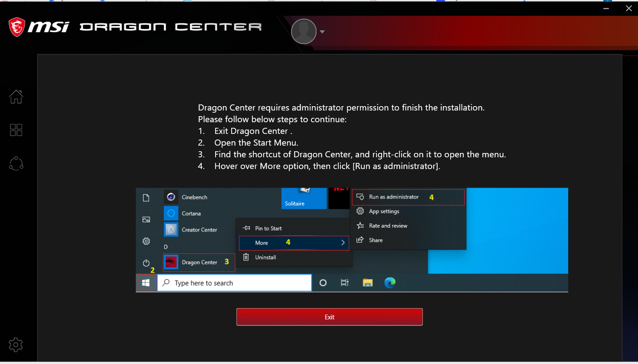
Task: Click the red Exit button
Action: click(x=330, y=317)
